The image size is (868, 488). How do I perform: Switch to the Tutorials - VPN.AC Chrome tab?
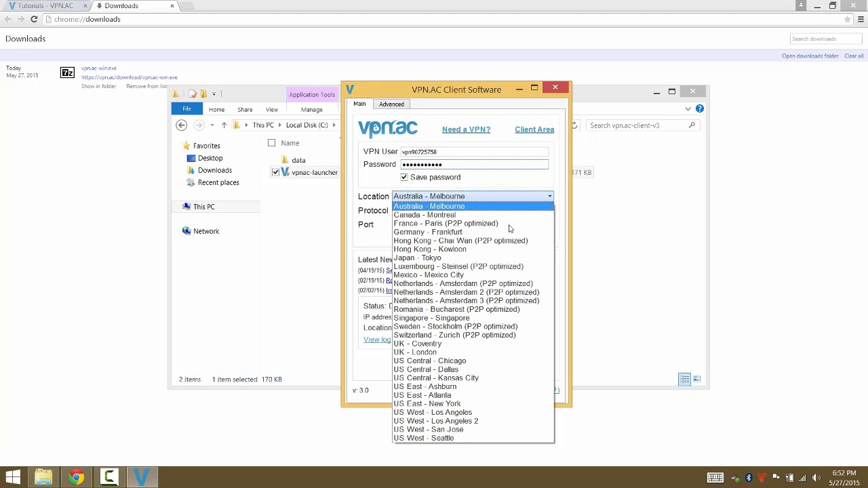[x=46, y=6]
